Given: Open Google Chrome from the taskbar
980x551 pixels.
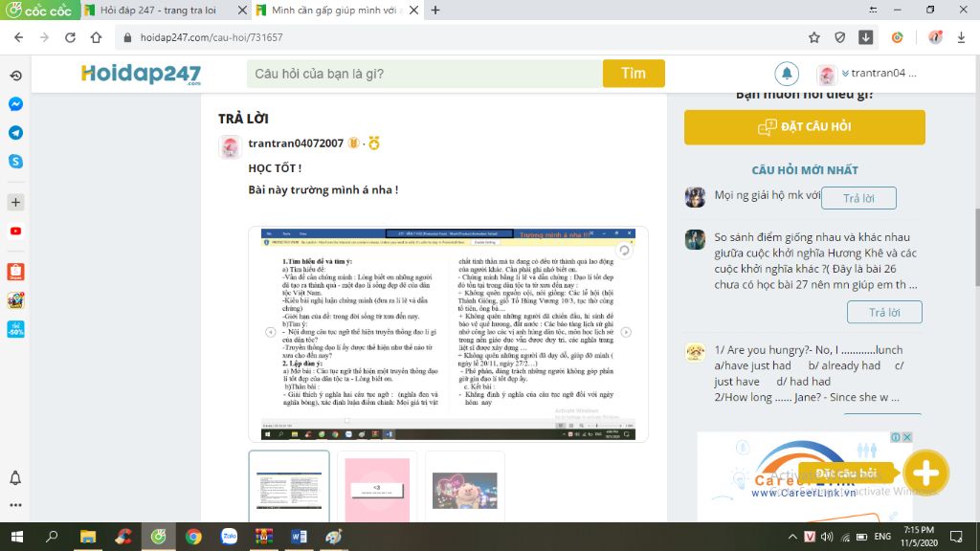Looking at the screenshot, I should pos(193,537).
